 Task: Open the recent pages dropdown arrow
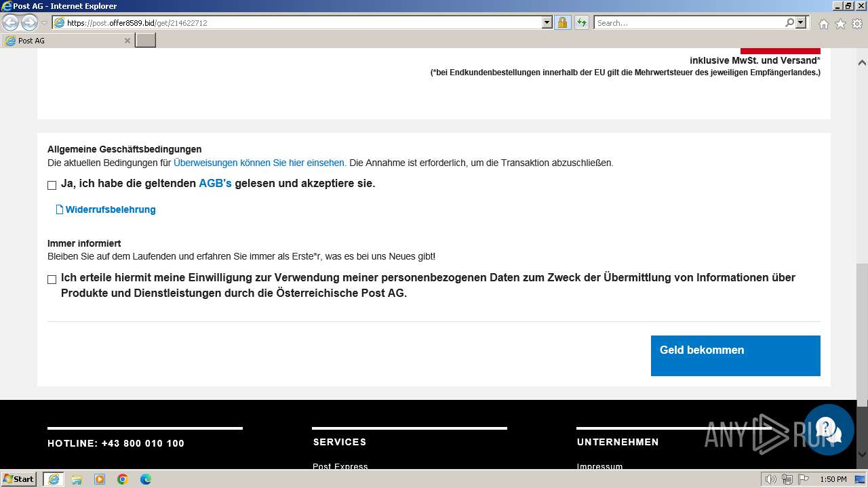pyautogui.click(x=44, y=23)
